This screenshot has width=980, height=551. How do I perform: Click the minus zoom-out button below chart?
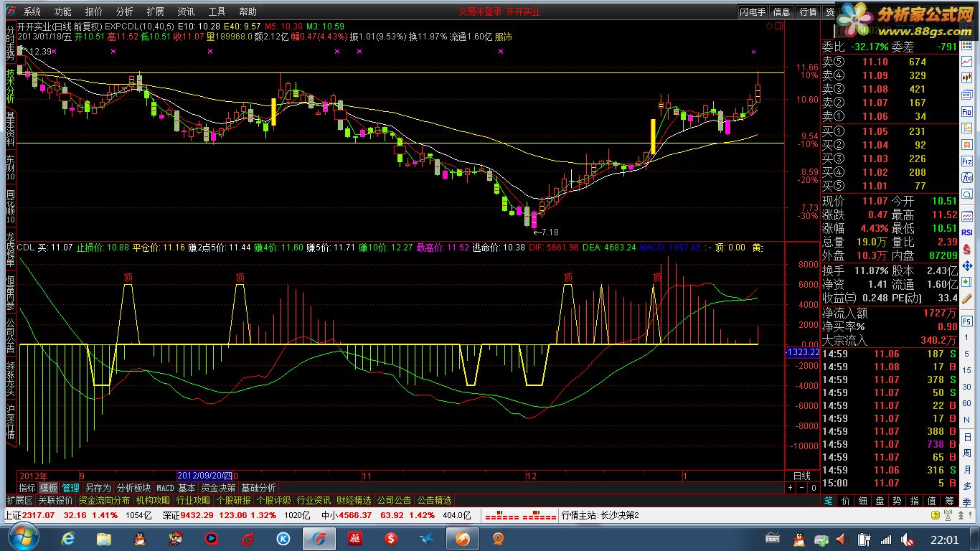tap(802, 488)
